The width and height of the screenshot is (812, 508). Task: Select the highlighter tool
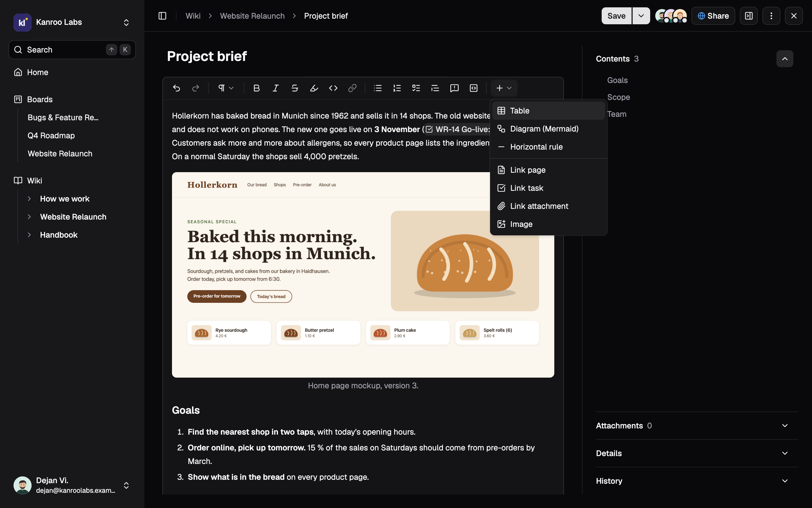pos(314,88)
